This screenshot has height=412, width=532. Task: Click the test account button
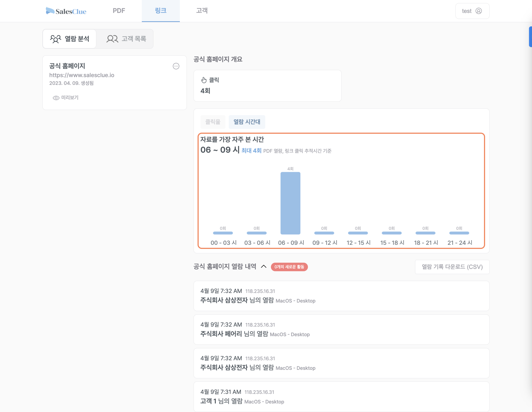(x=472, y=11)
